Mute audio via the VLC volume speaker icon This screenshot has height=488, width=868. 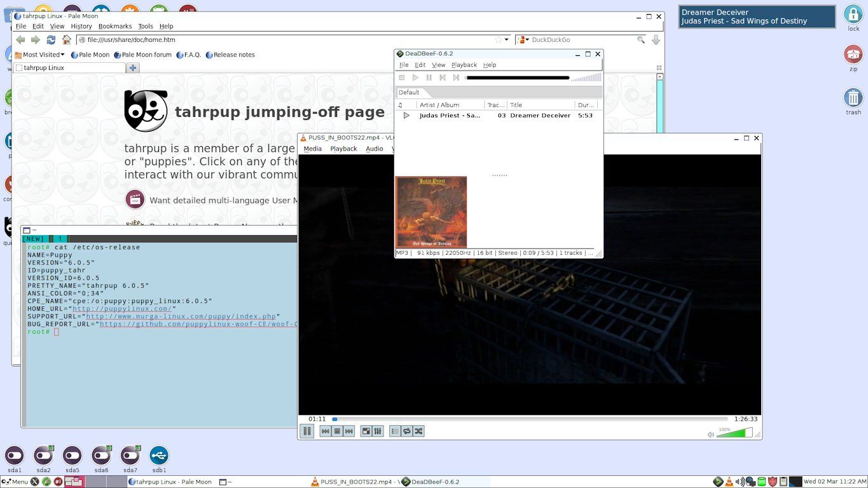pos(710,434)
